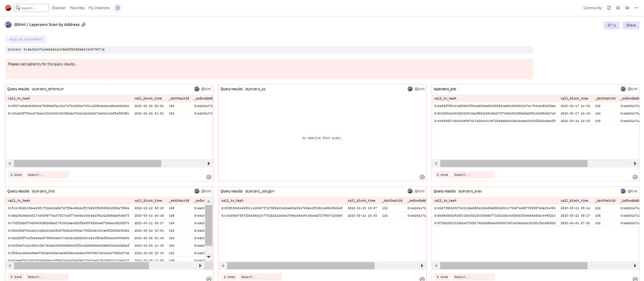Click the @kimi avatar beside the dashboard title

click(9, 25)
